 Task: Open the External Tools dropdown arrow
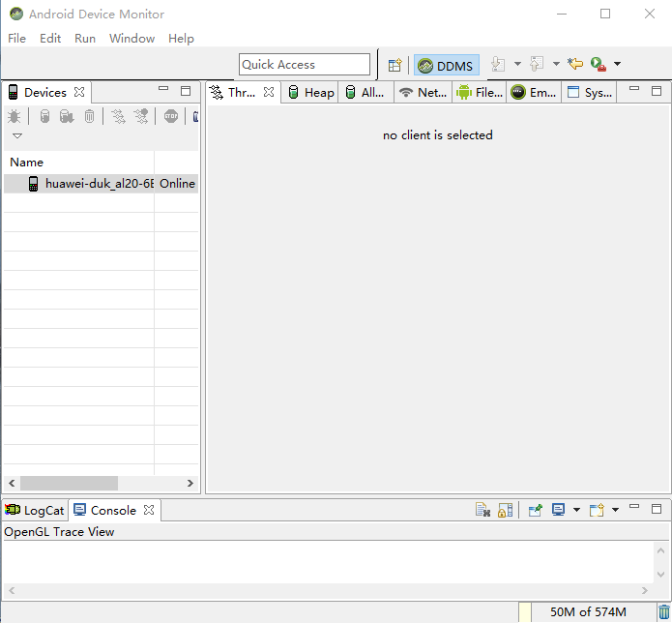coord(617,64)
